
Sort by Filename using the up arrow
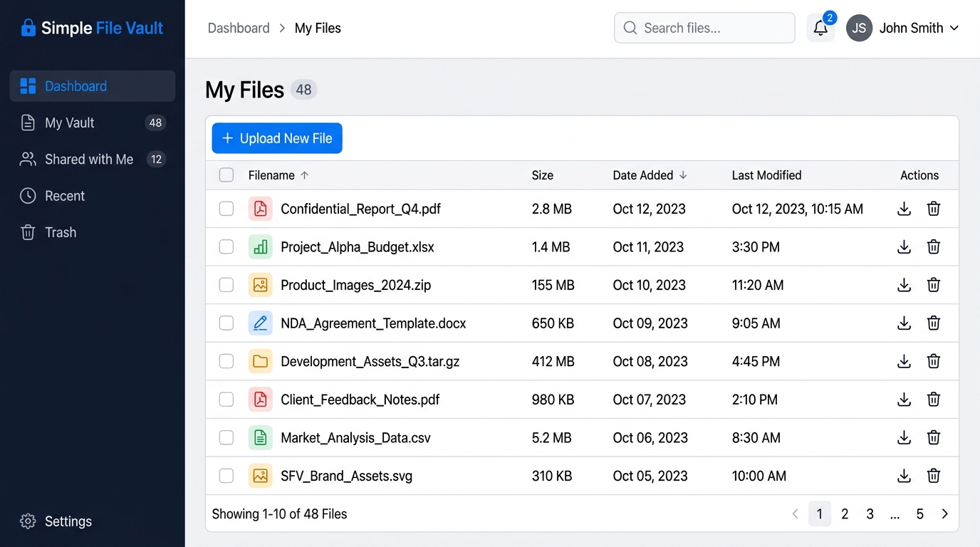tap(305, 175)
